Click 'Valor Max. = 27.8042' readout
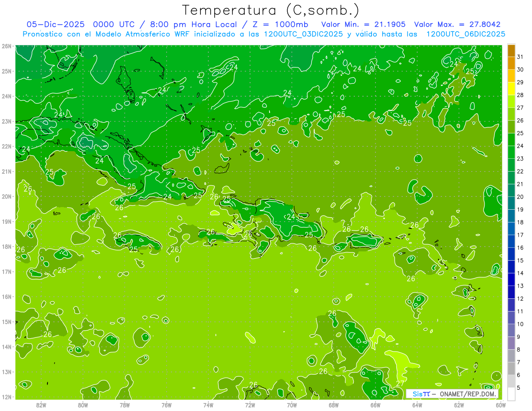Viewport: 532px width, 411px height. tap(457, 24)
